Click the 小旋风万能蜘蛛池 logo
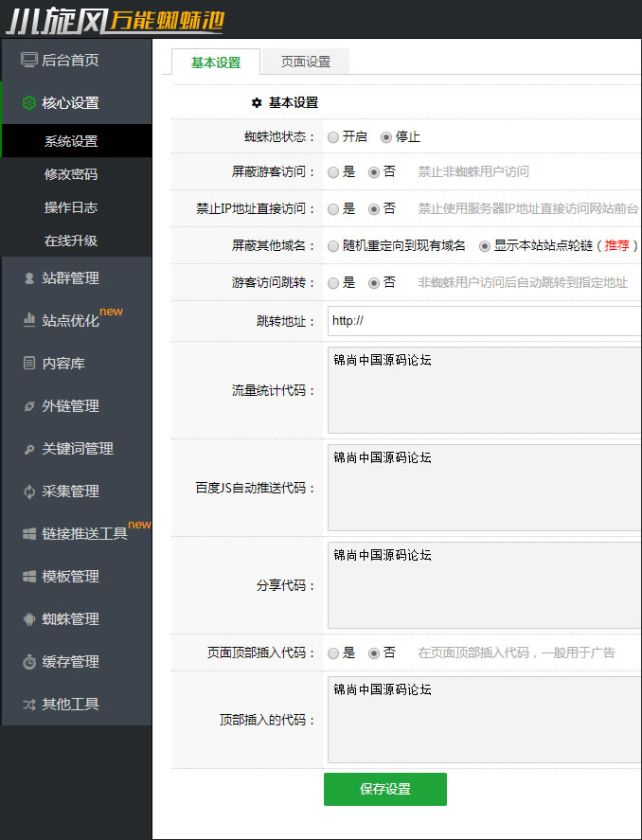Viewport: 642px width, 840px height. point(115,20)
